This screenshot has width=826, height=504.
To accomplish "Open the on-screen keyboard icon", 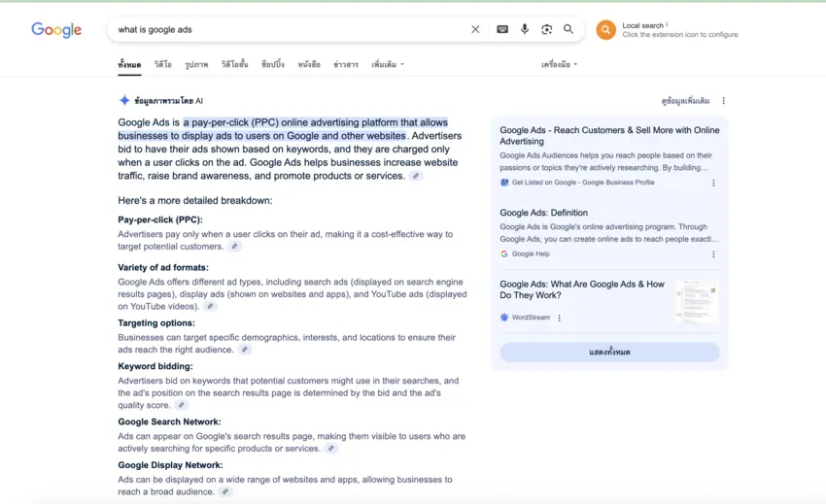I will [x=502, y=29].
